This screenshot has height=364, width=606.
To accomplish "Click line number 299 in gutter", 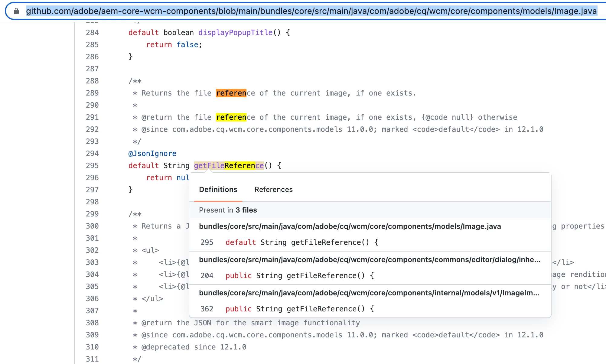I will click(x=92, y=214).
